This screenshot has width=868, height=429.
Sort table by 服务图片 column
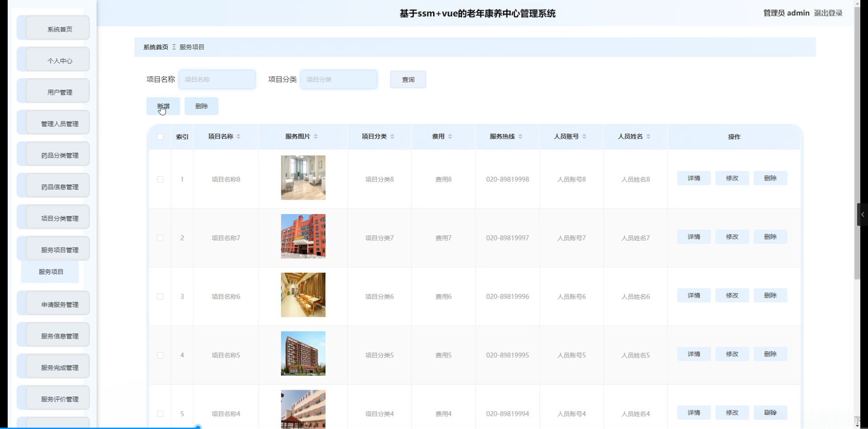click(x=316, y=136)
